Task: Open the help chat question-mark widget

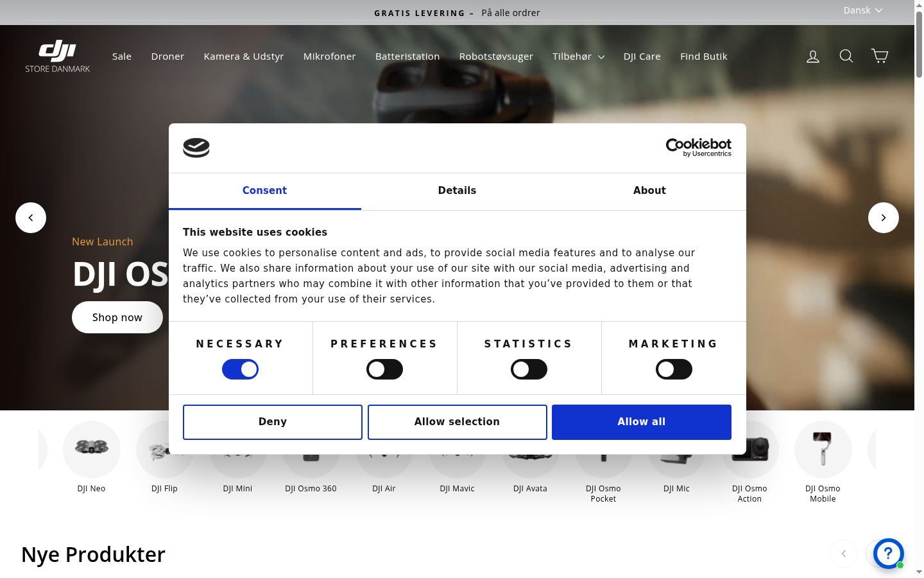Action: pos(889,554)
